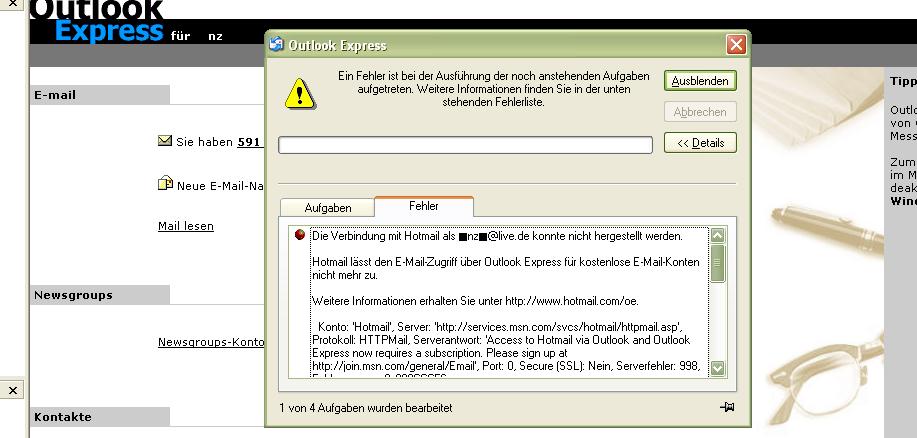Screen dimensions: 917x438
Task: Click the error list scroll down arrow
Action: [718, 368]
